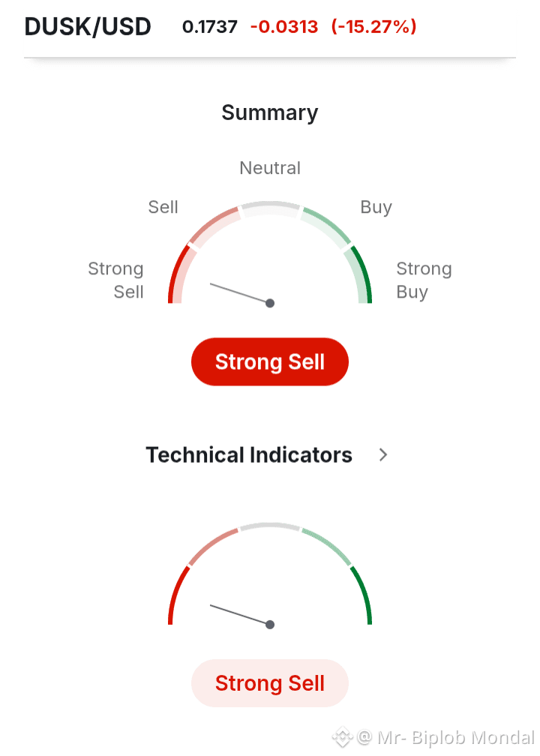The width and height of the screenshot is (540, 756).
Task: Expand Technical Indicators with the chevron arrow
Action: [383, 454]
